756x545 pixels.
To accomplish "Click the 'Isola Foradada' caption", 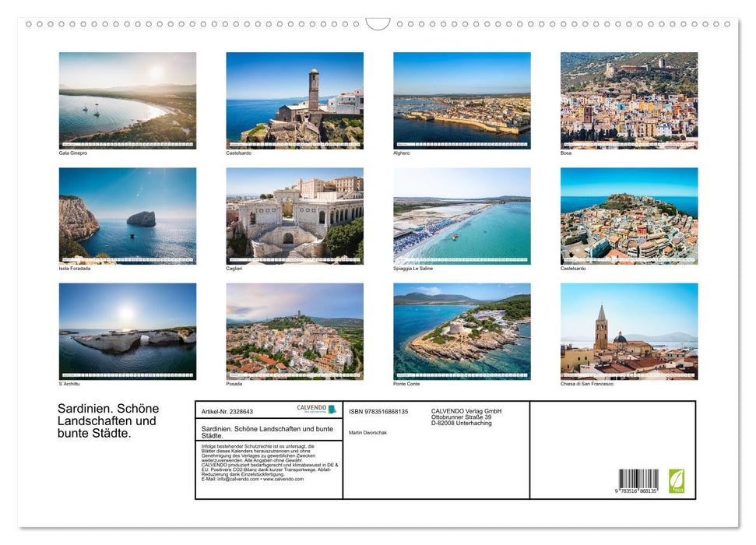I will pos(74,268).
